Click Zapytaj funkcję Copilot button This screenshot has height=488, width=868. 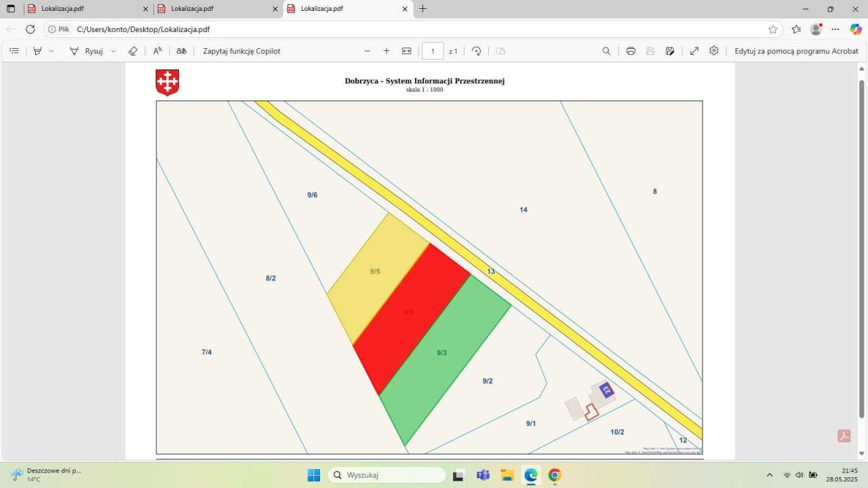point(241,51)
